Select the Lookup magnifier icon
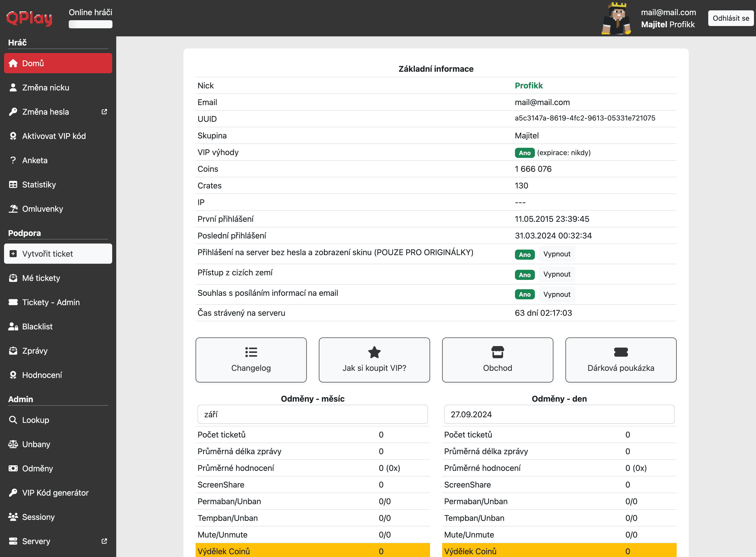 coord(13,420)
